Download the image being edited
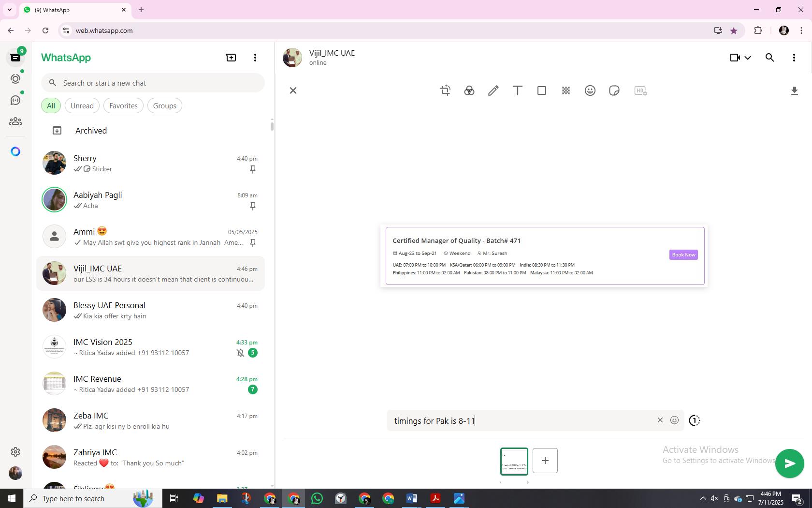Screen dimensions: 812x508 tap(794, 91)
